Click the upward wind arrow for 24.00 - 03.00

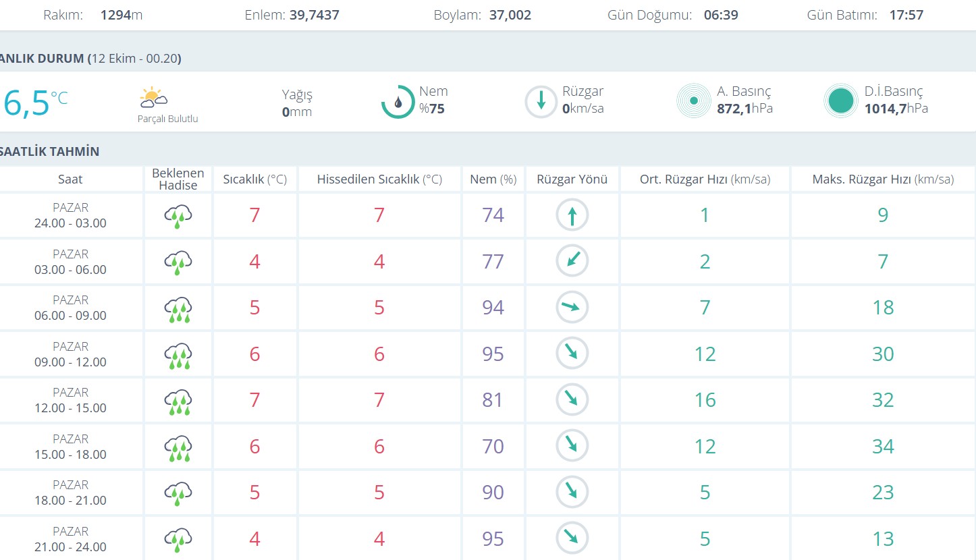[x=572, y=216]
